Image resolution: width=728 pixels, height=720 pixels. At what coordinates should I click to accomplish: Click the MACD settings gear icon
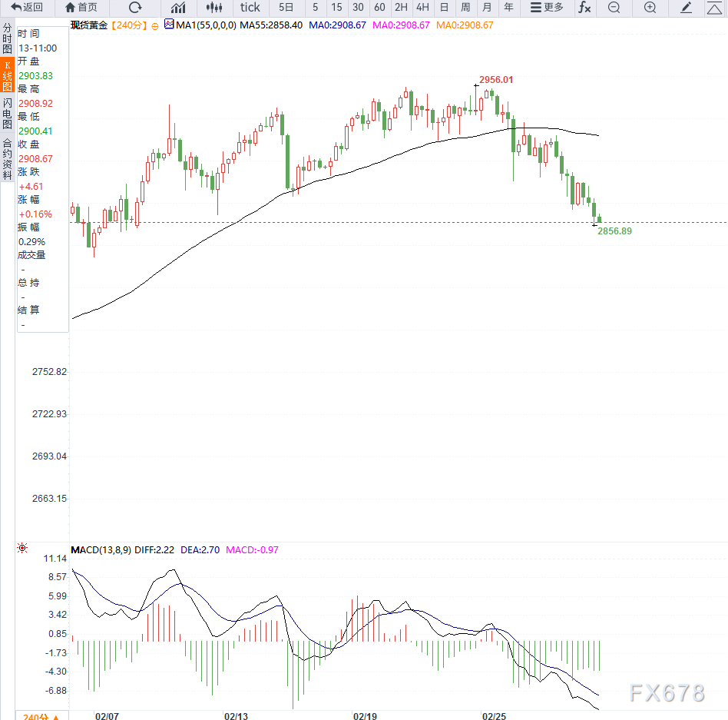coord(22,549)
